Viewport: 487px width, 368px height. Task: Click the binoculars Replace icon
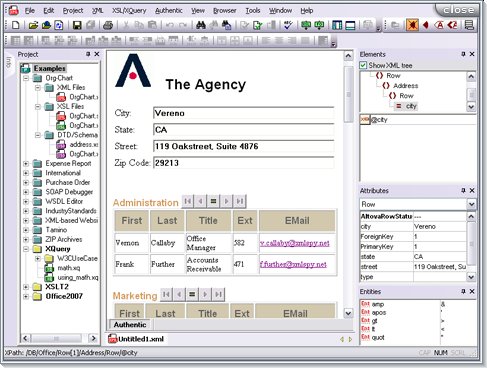coord(227,25)
